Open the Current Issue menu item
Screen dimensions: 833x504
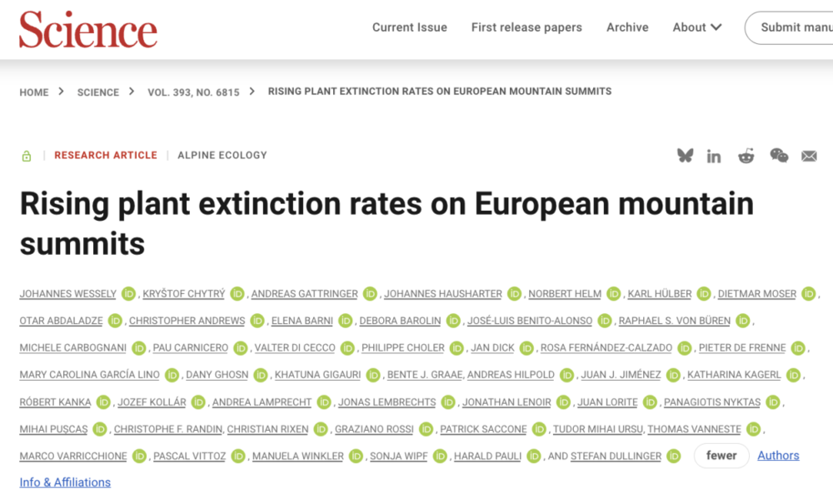pyautogui.click(x=410, y=27)
